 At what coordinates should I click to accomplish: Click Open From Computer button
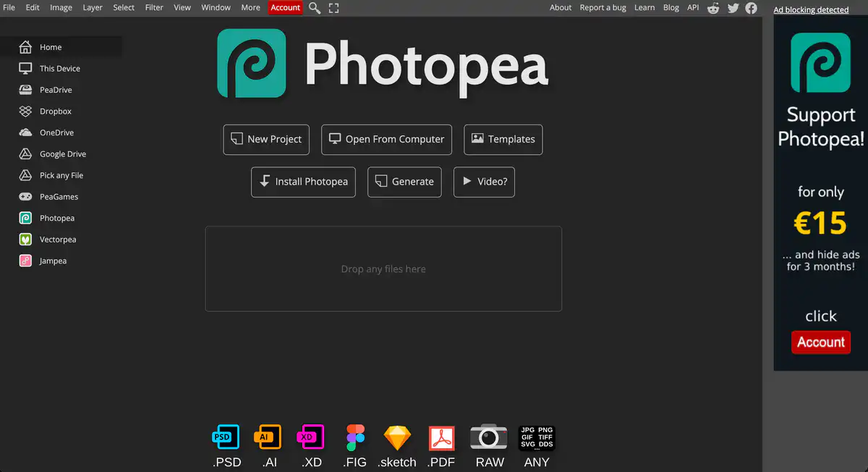coord(386,139)
